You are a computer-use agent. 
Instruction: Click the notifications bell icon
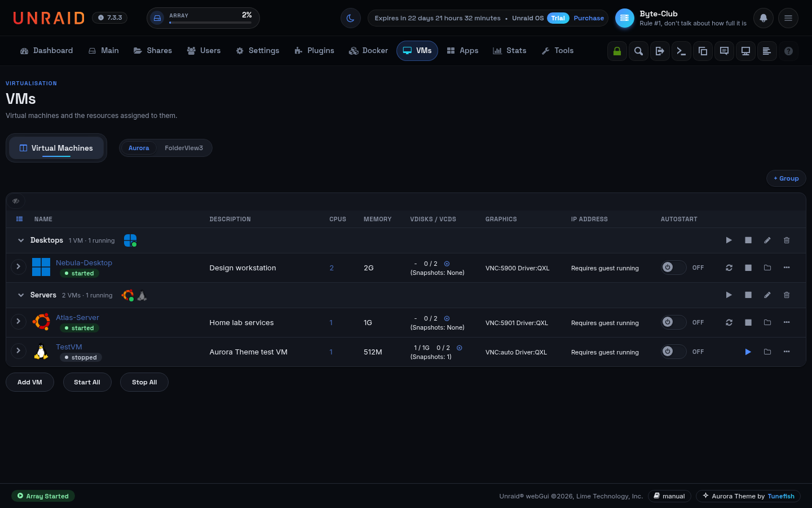(764, 18)
